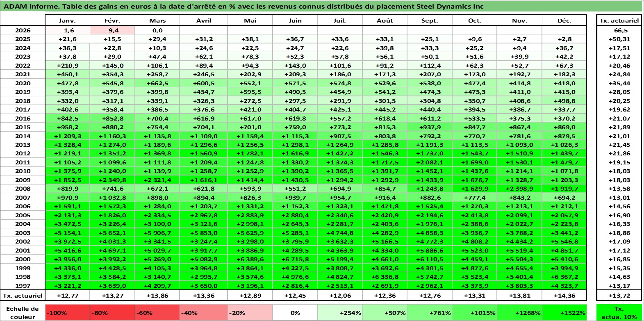Click the 1998 Août cell +6 336,8
The height and width of the screenshot is (321, 644).
(385, 277)
